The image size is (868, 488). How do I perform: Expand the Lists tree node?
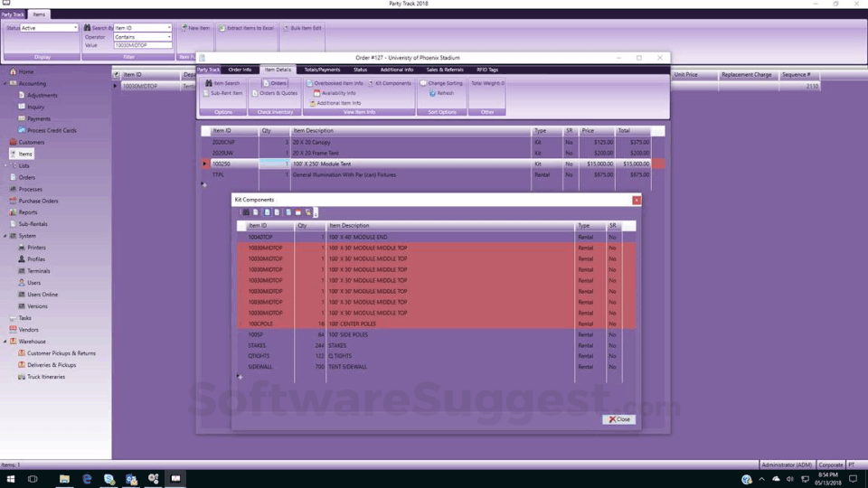click(5, 165)
